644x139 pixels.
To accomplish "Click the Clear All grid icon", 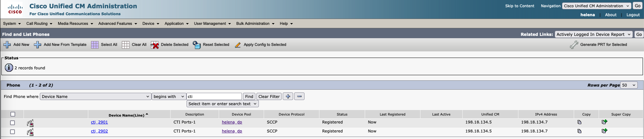I will click(x=126, y=45).
